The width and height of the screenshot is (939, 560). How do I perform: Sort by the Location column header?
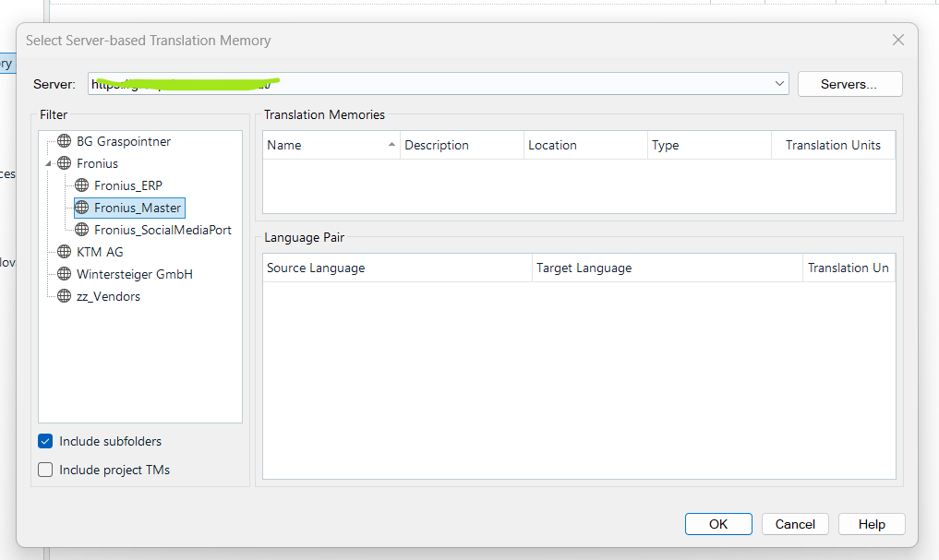pos(585,145)
